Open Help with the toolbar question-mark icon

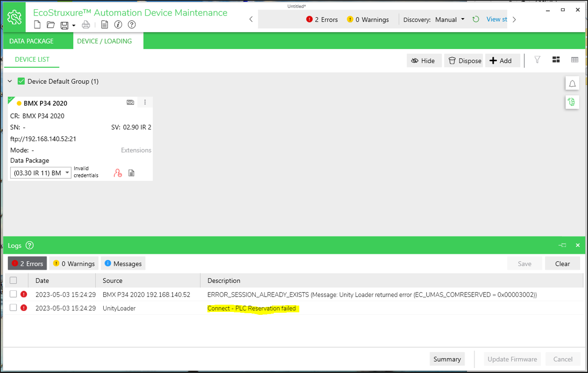point(132,24)
